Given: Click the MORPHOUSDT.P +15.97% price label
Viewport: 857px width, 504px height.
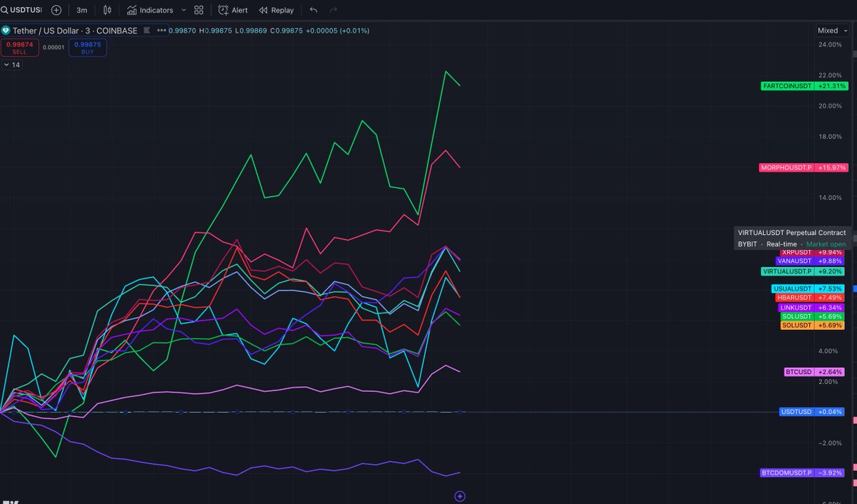Looking at the screenshot, I should 803,168.
